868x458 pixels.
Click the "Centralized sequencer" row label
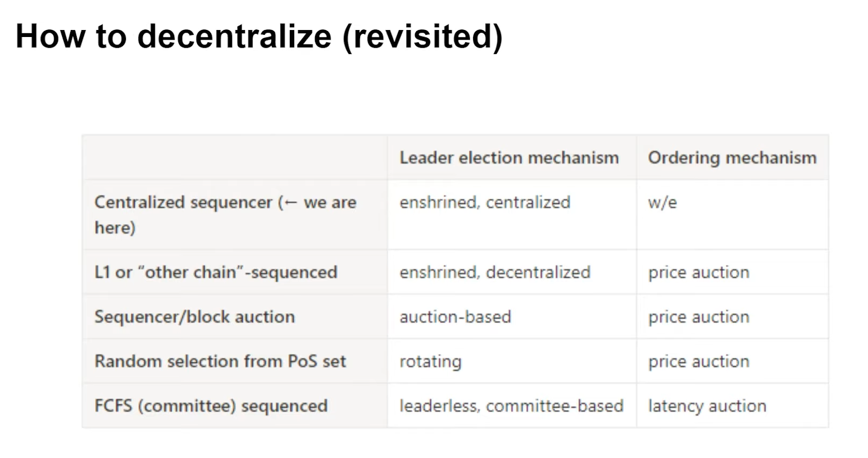183,203
